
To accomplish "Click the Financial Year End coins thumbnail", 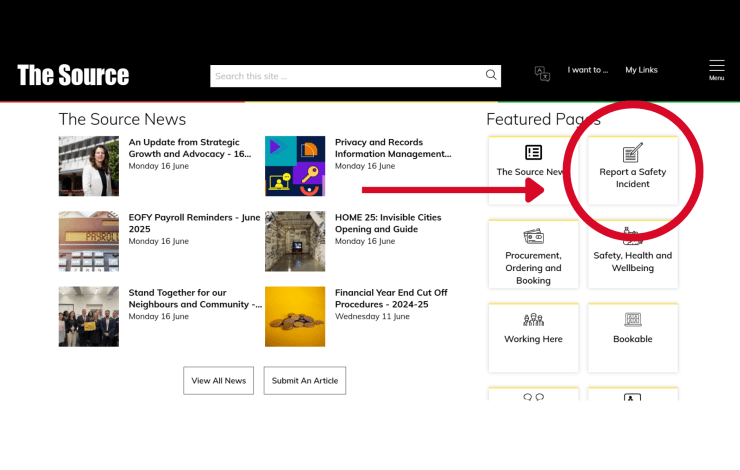I will coord(295,316).
